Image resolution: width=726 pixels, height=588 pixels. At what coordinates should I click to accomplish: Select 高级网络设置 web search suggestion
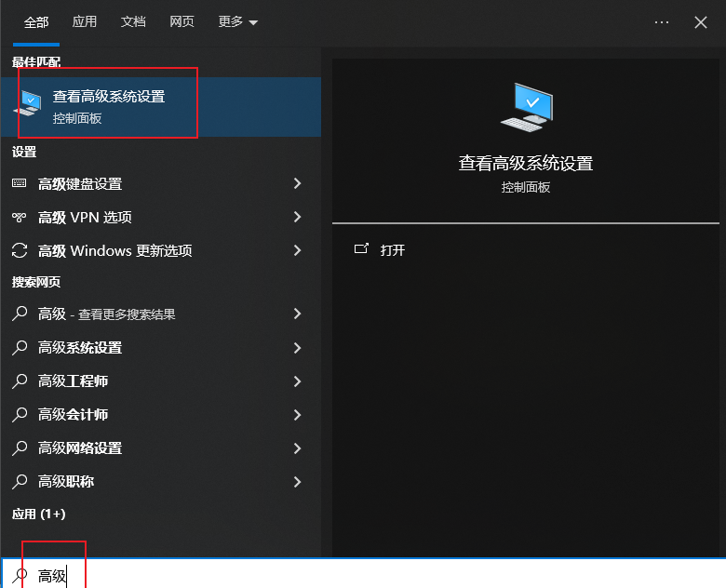click(80, 448)
